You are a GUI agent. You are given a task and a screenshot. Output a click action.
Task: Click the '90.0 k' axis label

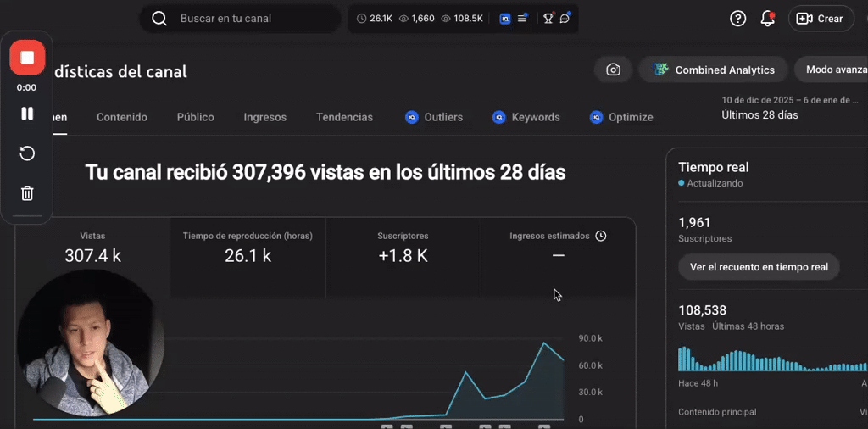tap(590, 338)
